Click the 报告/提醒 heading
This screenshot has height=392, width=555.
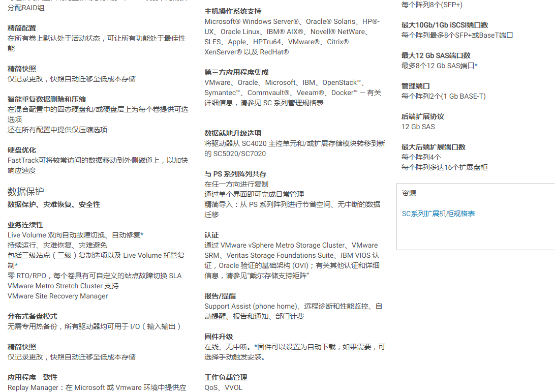click(220, 296)
